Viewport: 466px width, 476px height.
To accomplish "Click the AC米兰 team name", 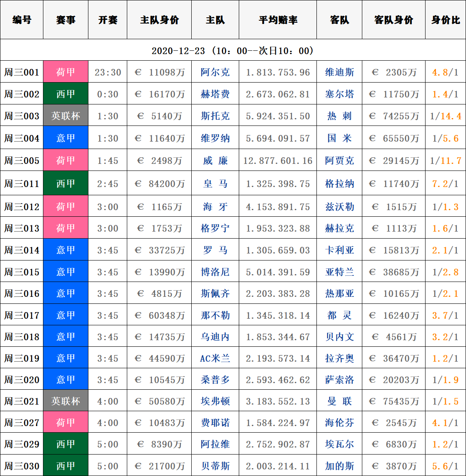I will click(215, 358).
